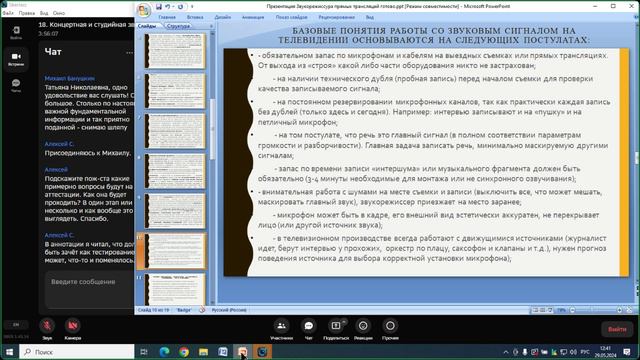The width and height of the screenshot is (640, 360).
Task: Launch Microsoft Edge from the taskbar
Action: (x=164, y=351)
